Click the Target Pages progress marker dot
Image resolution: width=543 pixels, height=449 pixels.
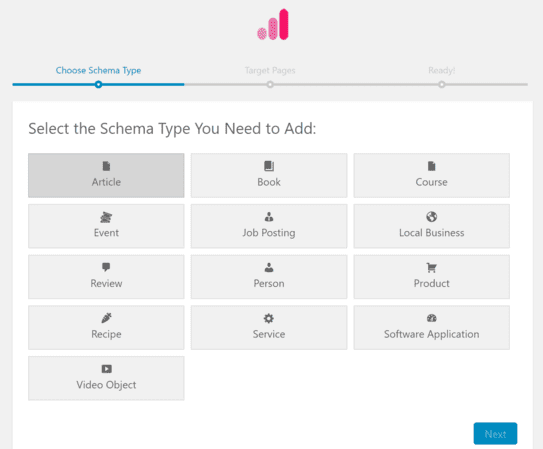[x=270, y=84]
